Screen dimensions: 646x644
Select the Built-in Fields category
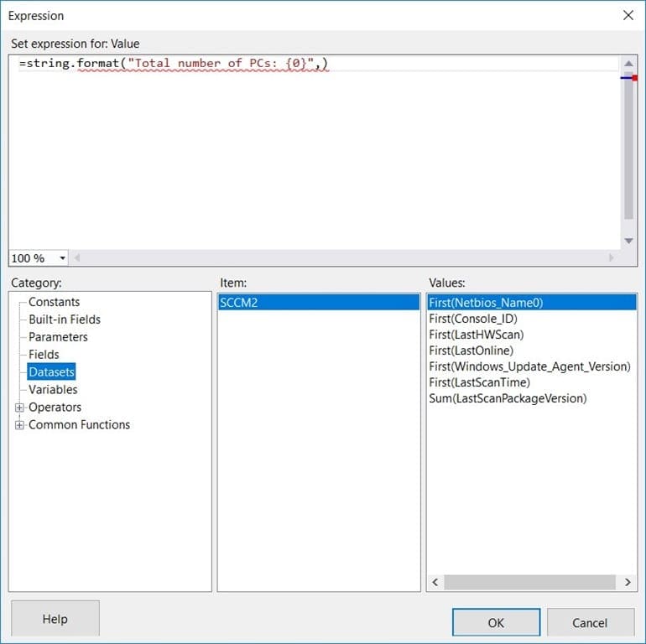tap(65, 319)
